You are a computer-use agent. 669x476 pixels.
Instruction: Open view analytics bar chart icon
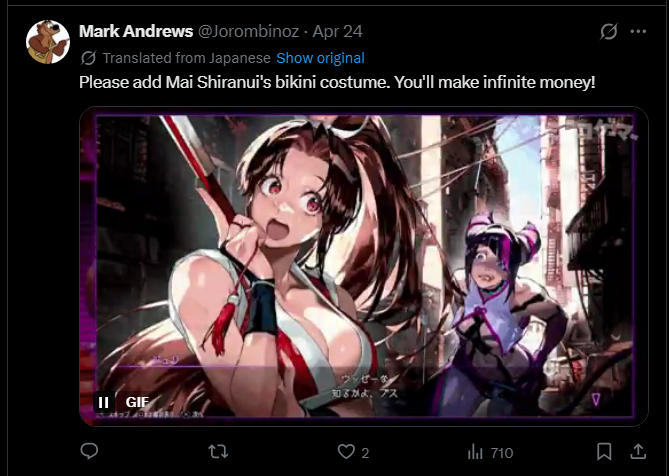coord(475,452)
